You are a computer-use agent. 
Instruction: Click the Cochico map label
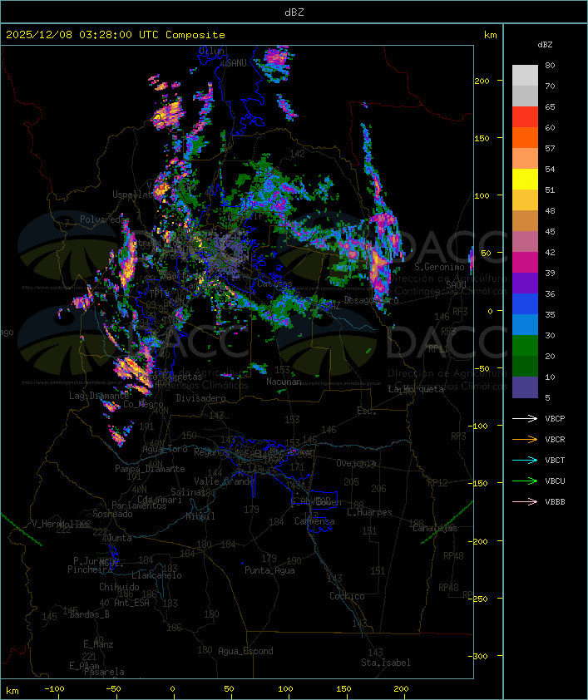click(x=347, y=596)
